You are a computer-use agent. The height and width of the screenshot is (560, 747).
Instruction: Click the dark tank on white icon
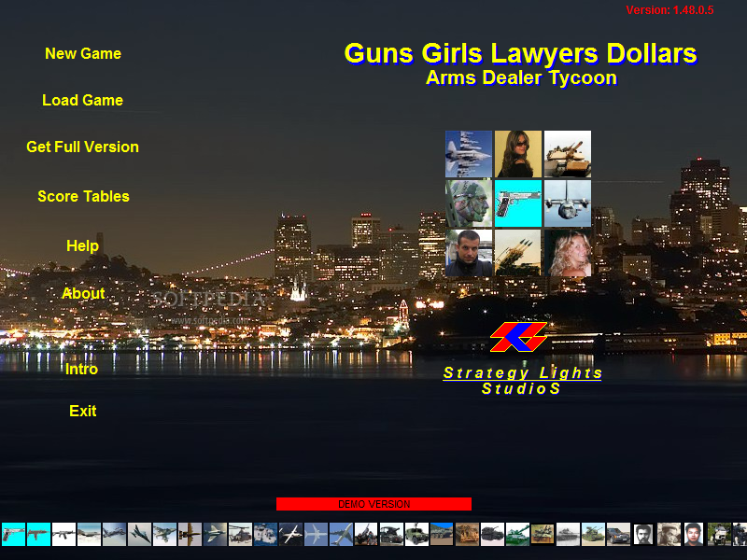point(493,534)
